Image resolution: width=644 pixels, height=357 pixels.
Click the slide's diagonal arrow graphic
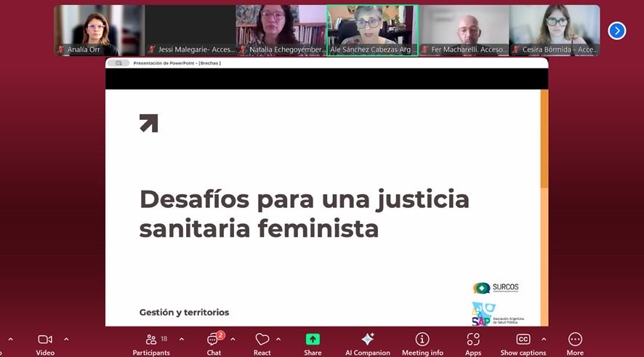149,124
